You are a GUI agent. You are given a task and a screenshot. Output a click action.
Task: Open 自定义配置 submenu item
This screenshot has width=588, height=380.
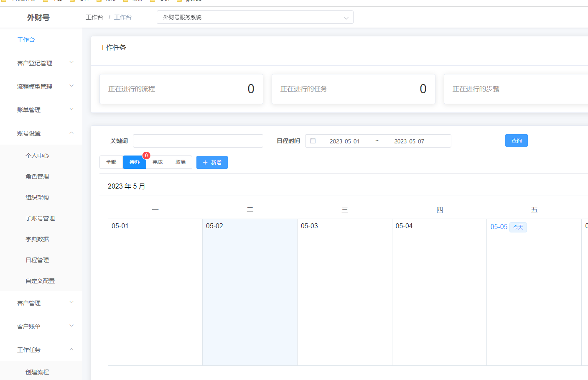40,281
